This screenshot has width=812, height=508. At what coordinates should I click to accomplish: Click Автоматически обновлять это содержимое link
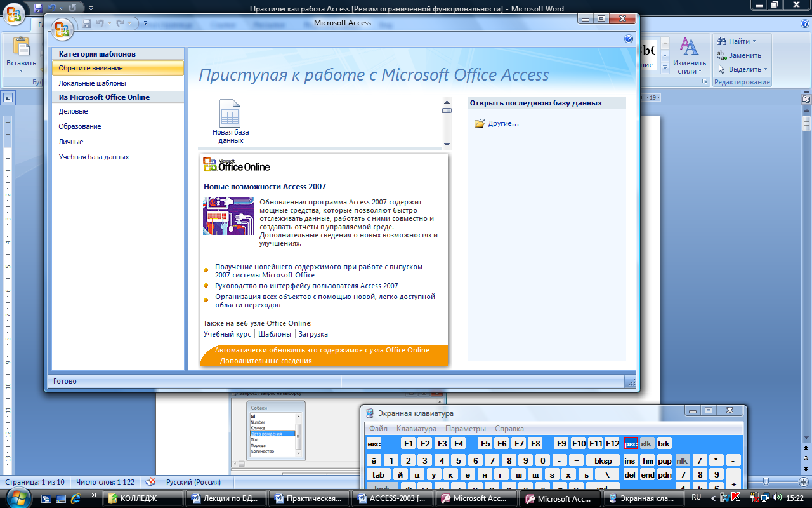point(322,350)
